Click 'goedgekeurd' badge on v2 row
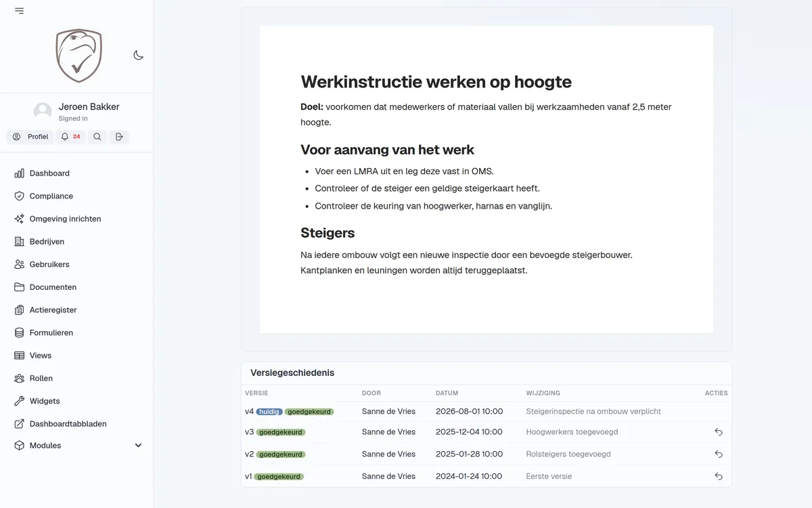The height and width of the screenshot is (508, 812). pyautogui.click(x=281, y=454)
